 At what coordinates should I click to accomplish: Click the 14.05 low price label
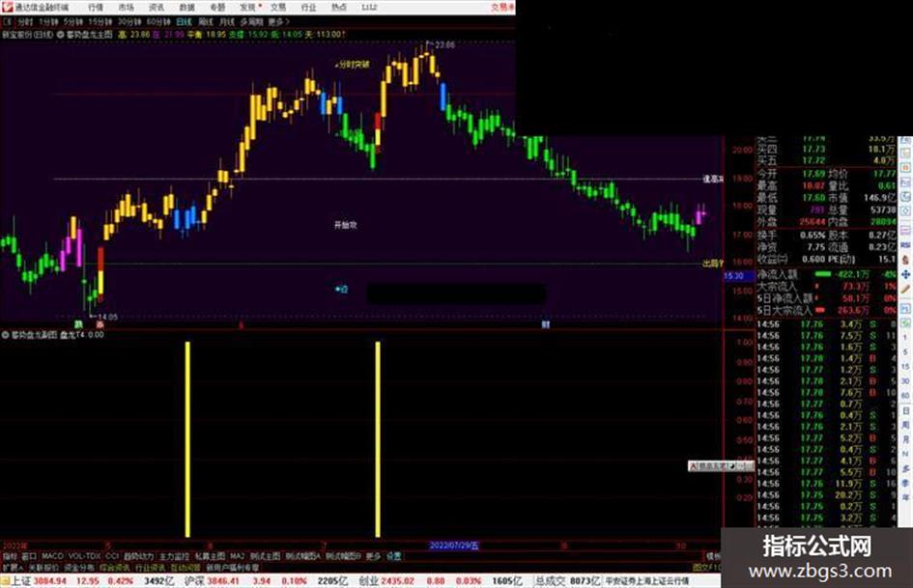pyautogui.click(x=107, y=317)
